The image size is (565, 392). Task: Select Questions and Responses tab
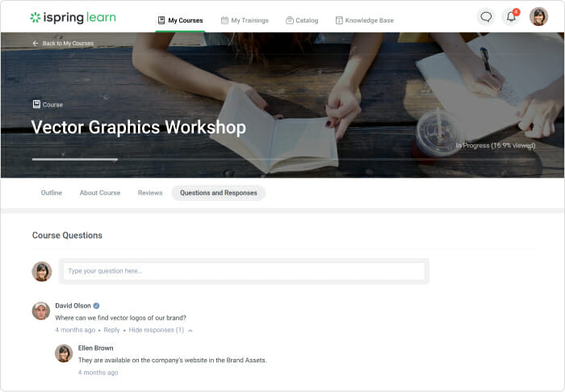[x=218, y=193]
